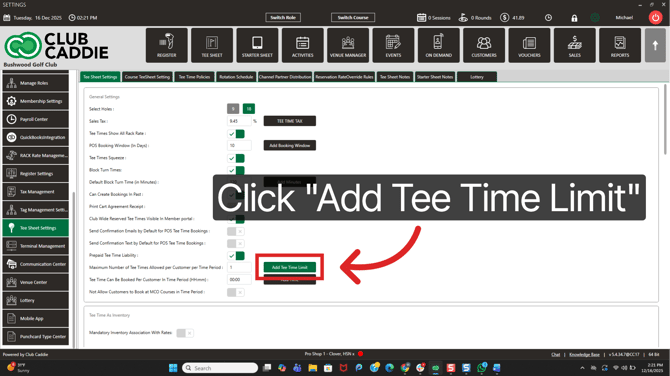Screen dimensions: 670x376
Task: Toggle Not Allow Customers MCO Courses
Action: click(236, 292)
